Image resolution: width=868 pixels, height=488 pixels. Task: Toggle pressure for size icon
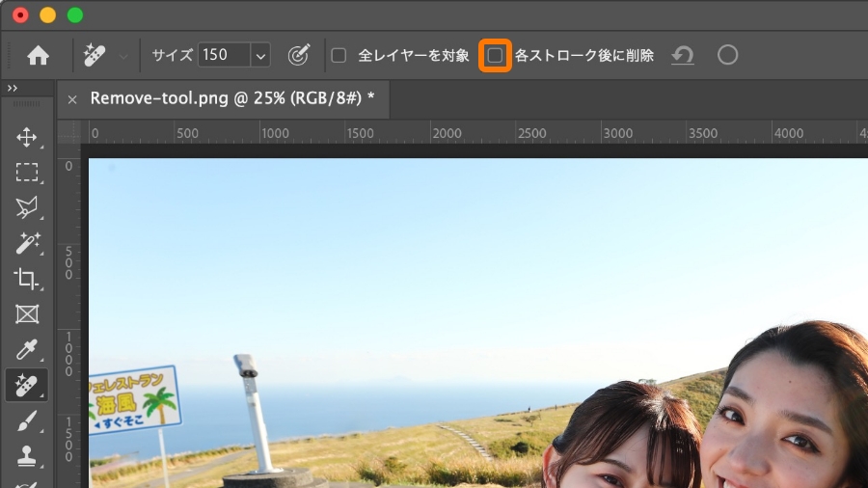(x=298, y=55)
